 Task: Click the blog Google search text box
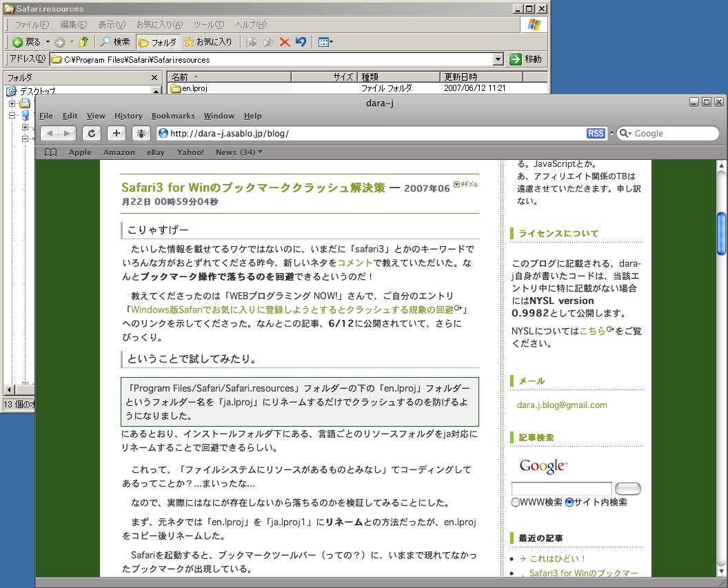562,489
